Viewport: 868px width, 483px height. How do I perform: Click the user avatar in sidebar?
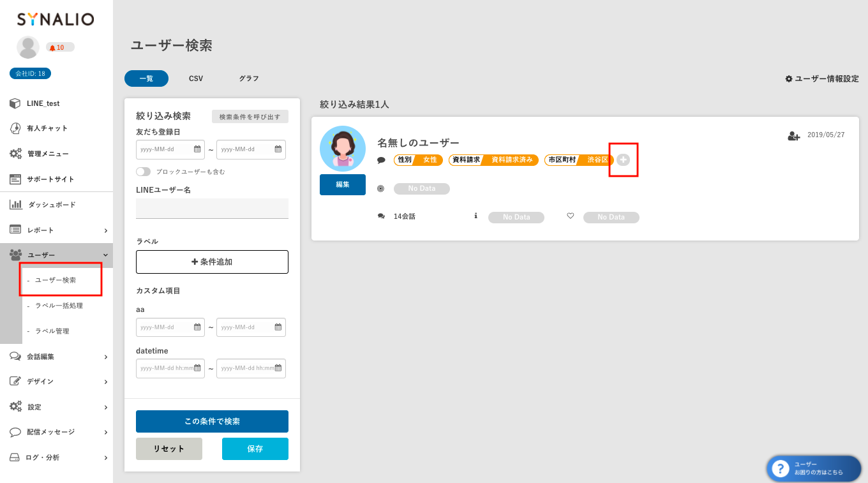pos(28,47)
